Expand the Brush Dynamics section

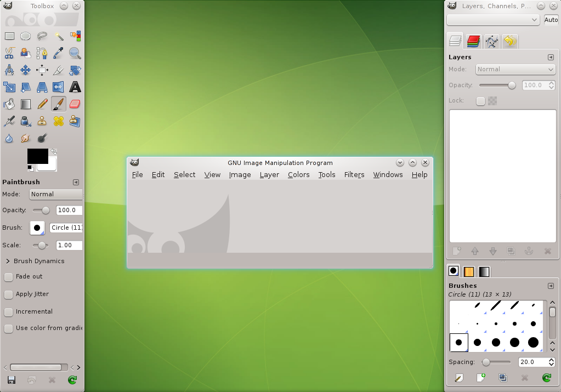pyautogui.click(x=8, y=261)
